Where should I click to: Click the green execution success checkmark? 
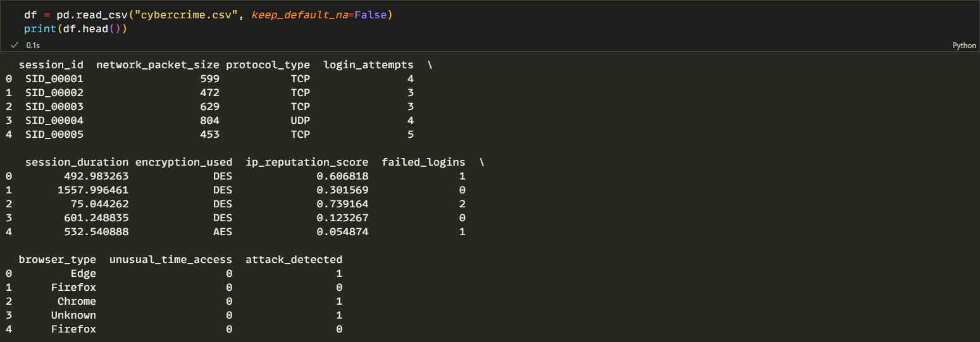coord(15,46)
